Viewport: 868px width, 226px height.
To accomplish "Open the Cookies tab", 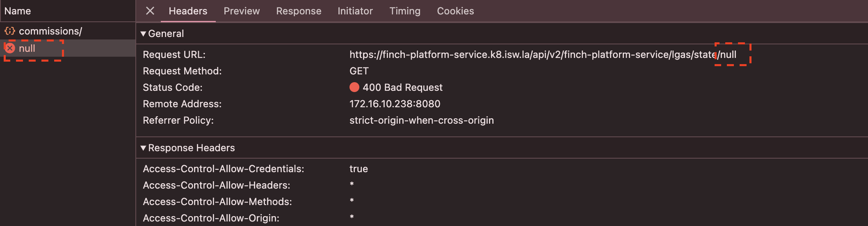I will [455, 11].
